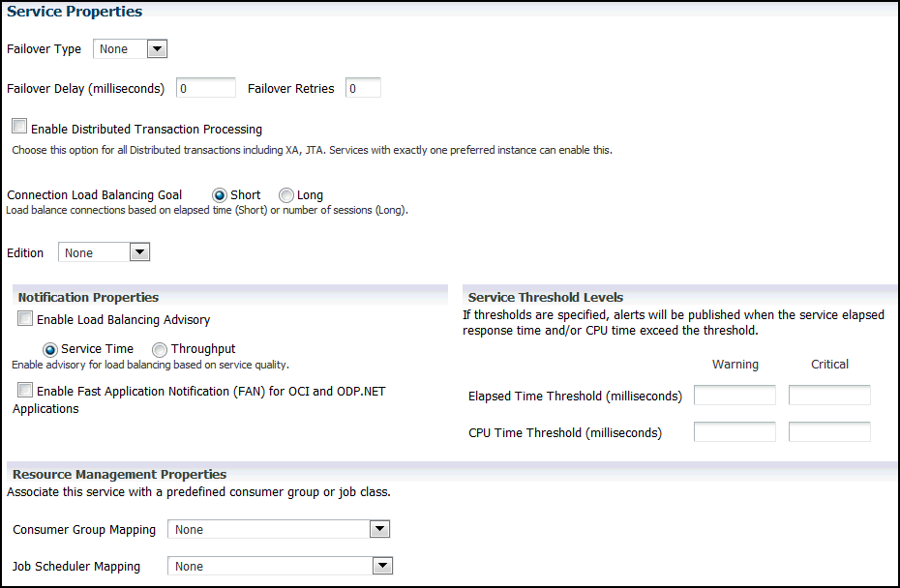
Task: Click the Edition dropdown arrow icon
Action: [x=139, y=252]
